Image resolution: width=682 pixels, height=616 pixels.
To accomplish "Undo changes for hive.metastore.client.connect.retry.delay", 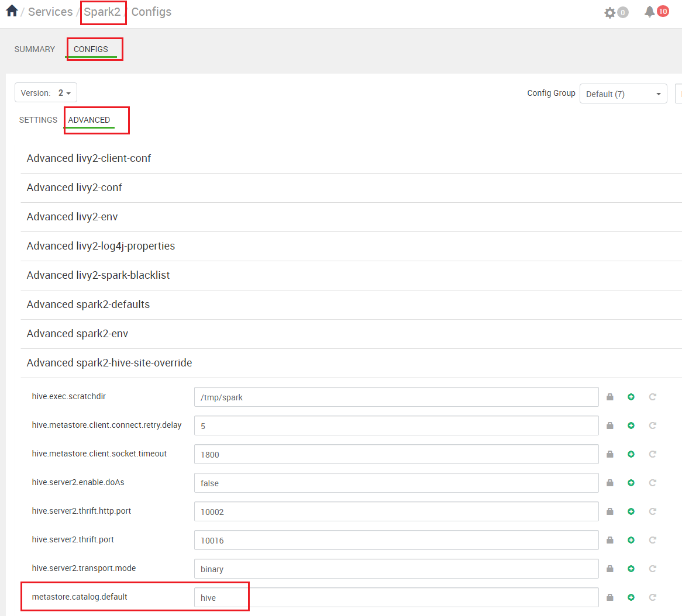I will click(652, 425).
